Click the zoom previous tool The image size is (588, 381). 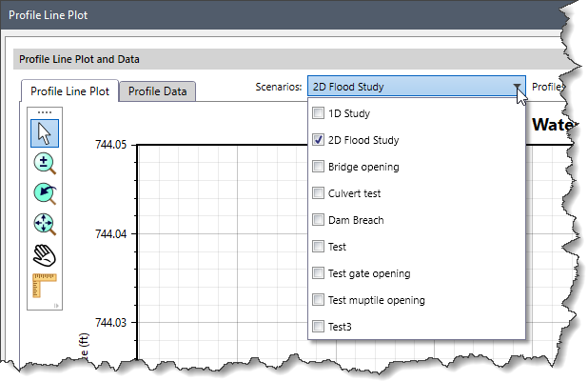tap(44, 194)
